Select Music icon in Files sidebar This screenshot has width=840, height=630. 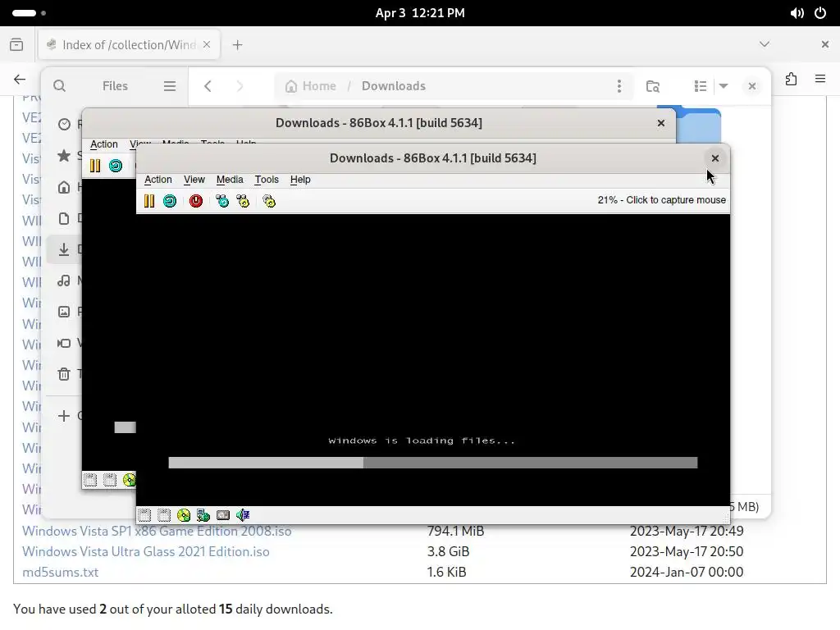pos(64,281)
